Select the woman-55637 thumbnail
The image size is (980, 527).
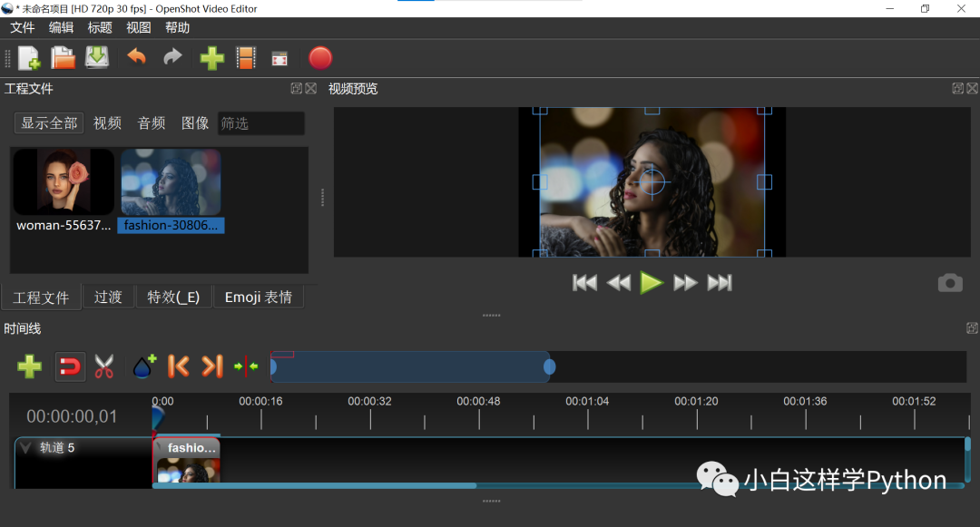(x=64, y=181)
